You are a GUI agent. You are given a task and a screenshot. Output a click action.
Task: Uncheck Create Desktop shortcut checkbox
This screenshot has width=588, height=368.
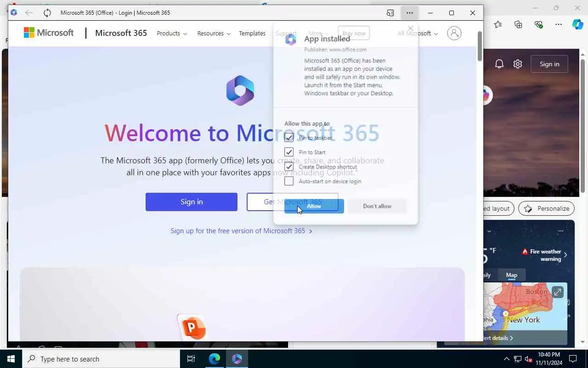(x=289, y=167)
